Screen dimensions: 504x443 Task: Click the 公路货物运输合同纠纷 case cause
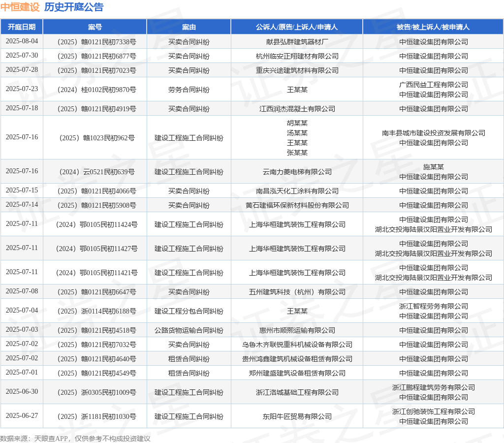pyautogui.click(x=189, y=331)
